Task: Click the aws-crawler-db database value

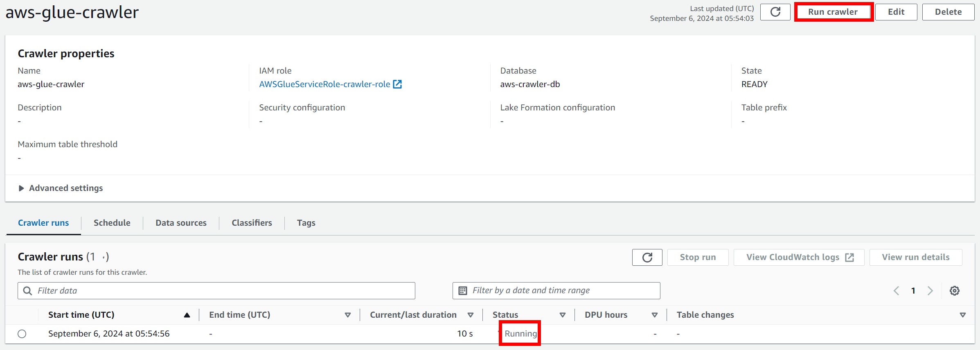Action: pyautogui.click(x=530, y=84)
